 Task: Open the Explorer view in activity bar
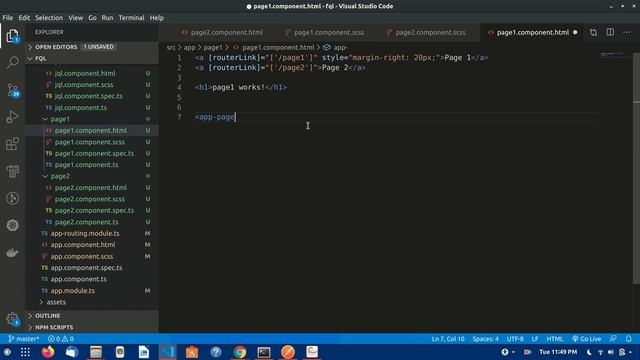12,36
